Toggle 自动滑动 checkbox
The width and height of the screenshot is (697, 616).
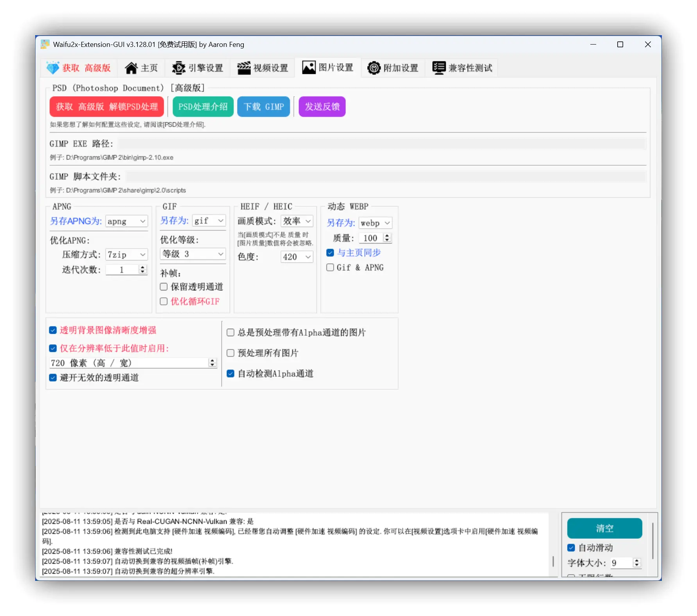click(571, 548)
